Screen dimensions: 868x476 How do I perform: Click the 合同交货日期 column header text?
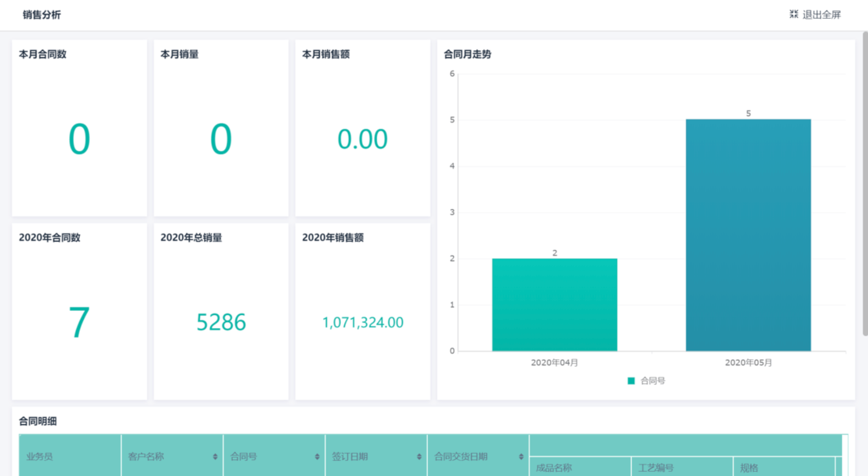(461, 457)
